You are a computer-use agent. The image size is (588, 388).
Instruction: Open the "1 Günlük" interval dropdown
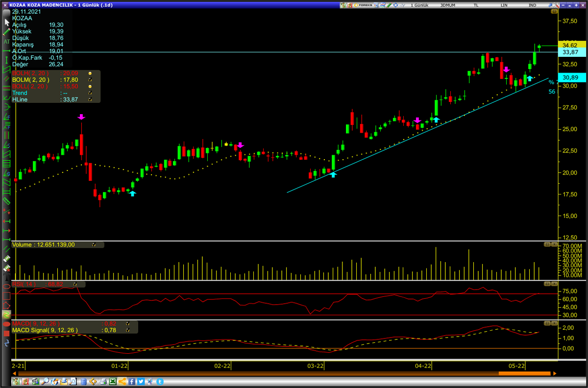pyautogui.click(x=419, y=5)
